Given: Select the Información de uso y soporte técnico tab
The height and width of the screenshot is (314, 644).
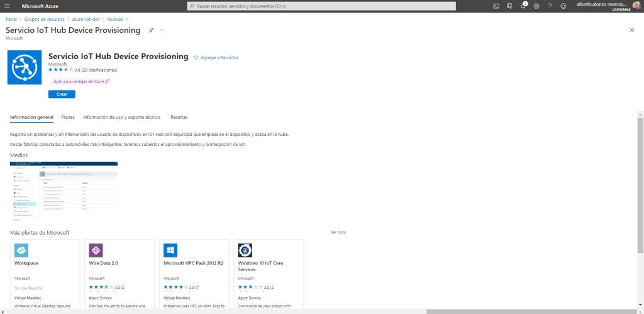Looking at the screenshot, I should pos(121,117).
